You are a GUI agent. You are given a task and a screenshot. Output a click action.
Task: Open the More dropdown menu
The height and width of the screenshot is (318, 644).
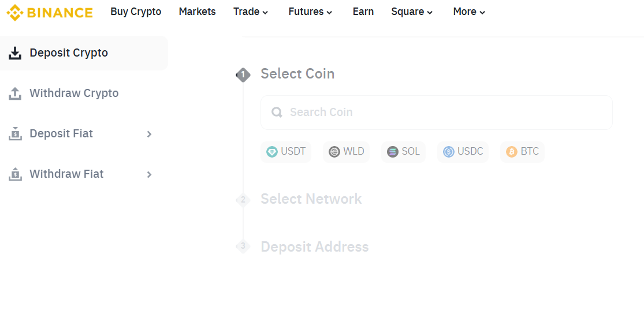coord(469,12)
